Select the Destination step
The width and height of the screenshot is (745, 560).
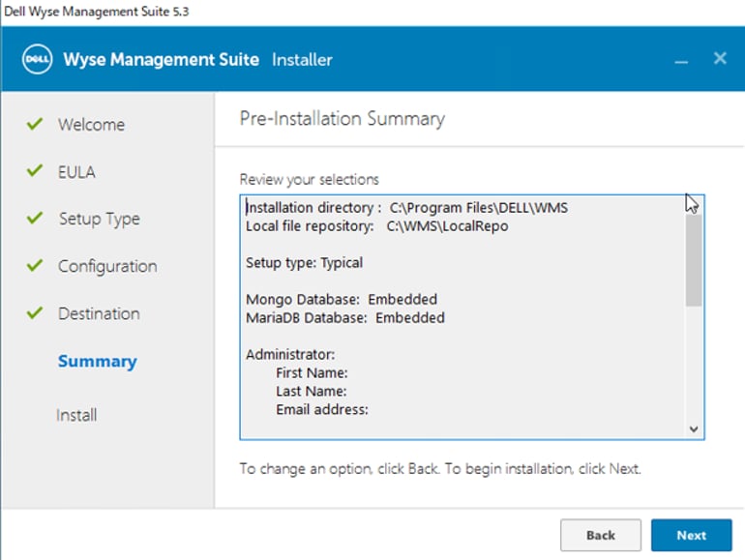click(99, 313)
